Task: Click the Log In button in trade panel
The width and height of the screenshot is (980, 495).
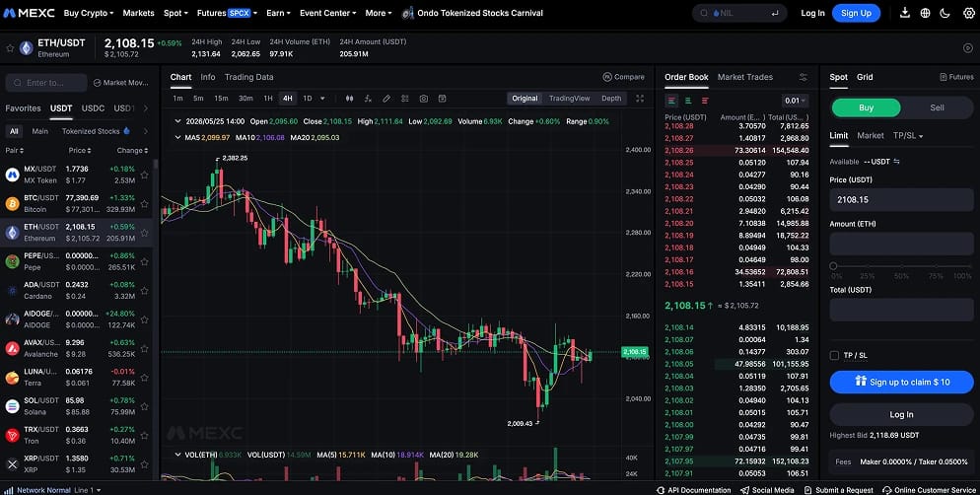Action: [901, 414]
